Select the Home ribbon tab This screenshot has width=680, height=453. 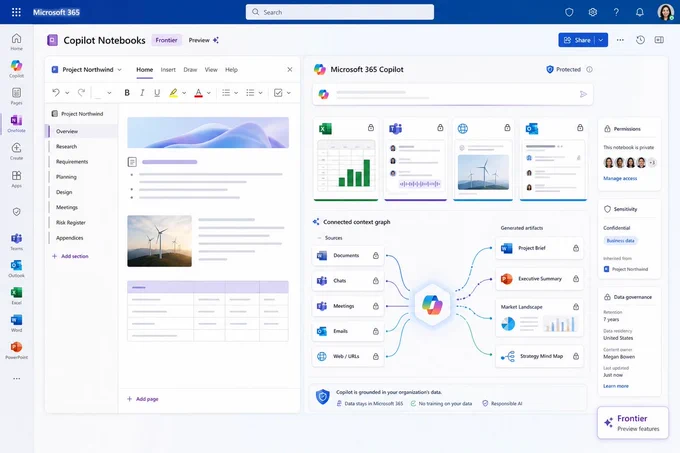tap(144, 69)
